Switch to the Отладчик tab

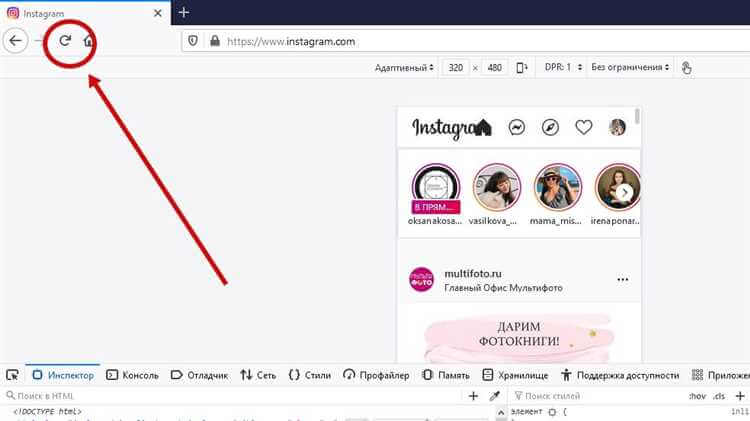199,375
